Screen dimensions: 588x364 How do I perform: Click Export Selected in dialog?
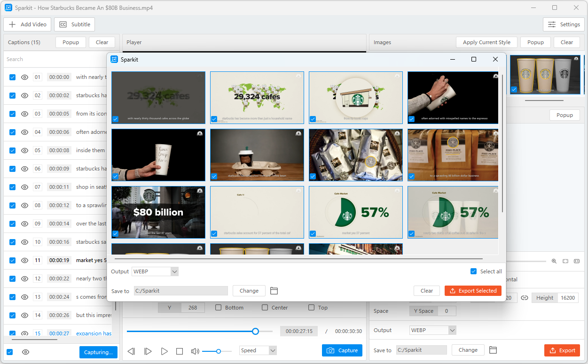(473, 291)
